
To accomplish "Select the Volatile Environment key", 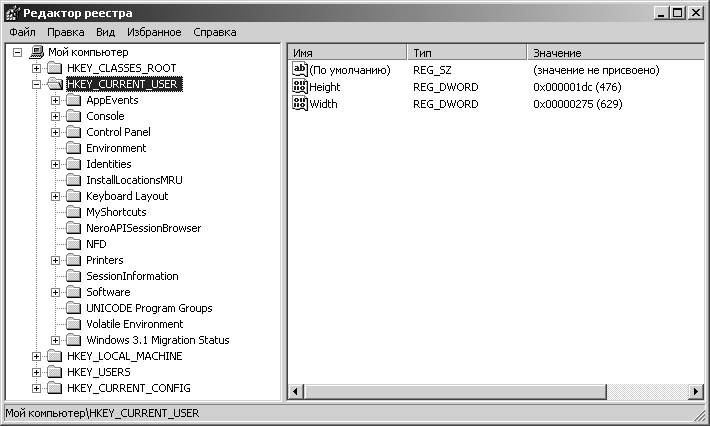I will tap(134, 324).
